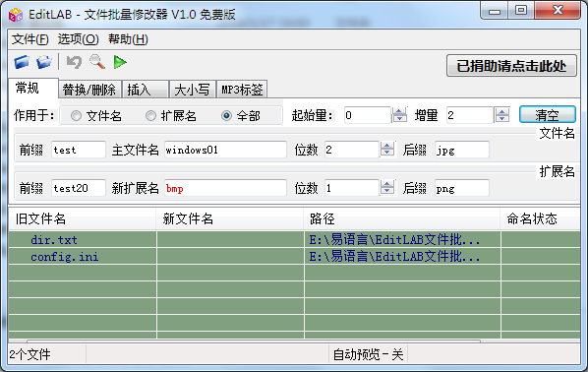Click the 后缀 field containing jpg
The width and height of the screenshot is (588, 372).
[461, 150]
